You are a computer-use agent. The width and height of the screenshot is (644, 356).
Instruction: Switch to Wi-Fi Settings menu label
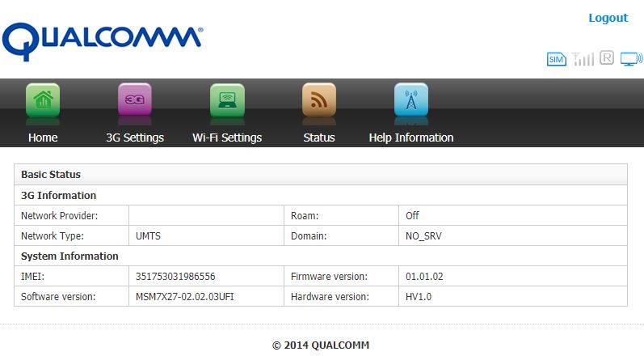pyautogui.click(x=227, y=138)
